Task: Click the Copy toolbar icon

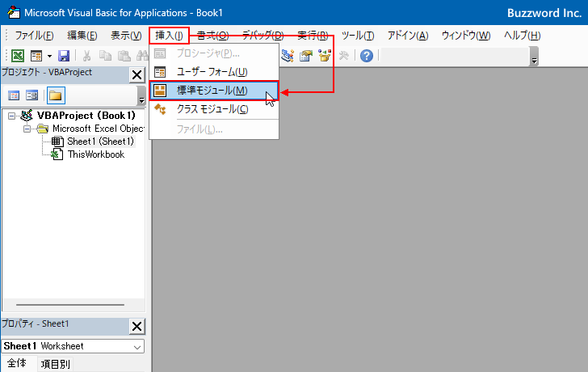Action: point(105,56)
